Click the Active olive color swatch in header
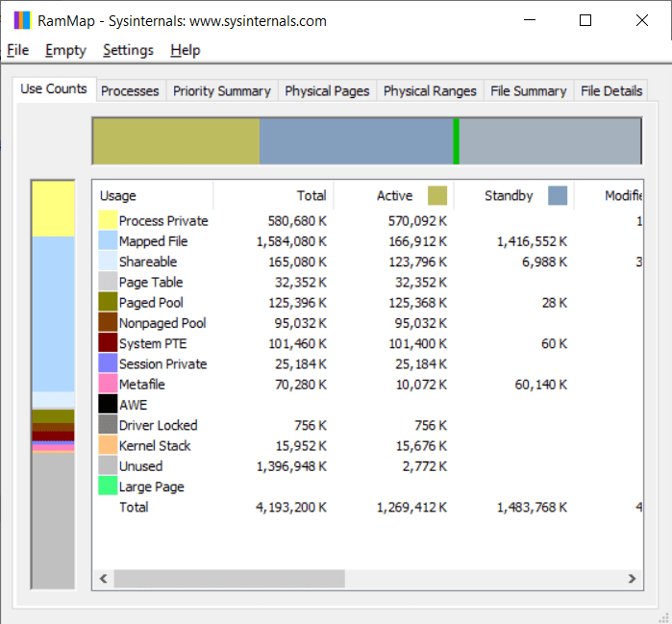Screen dimensions: 672x624 pyautogui.click(x=437, y=195)
